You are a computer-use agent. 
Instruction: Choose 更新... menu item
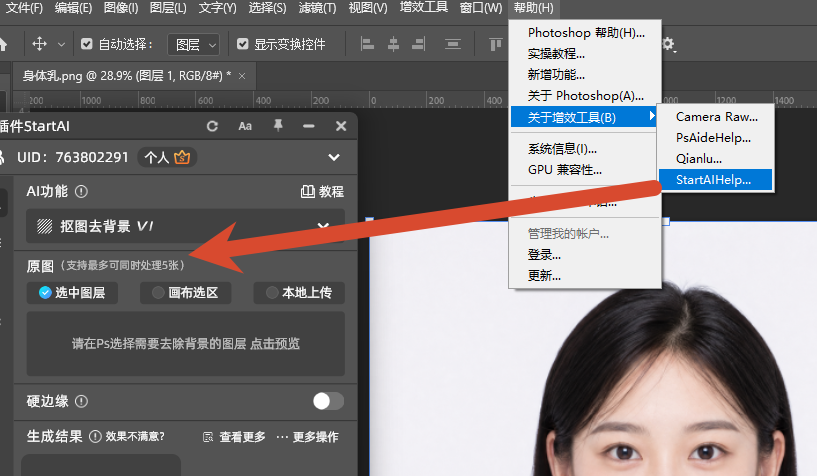coord(586,275)
